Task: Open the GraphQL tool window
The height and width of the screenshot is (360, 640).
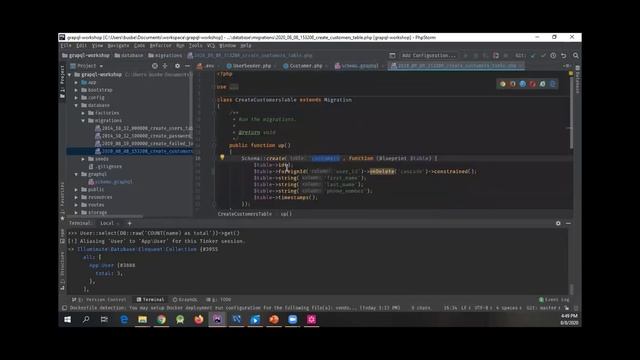Action: (185, 300)
